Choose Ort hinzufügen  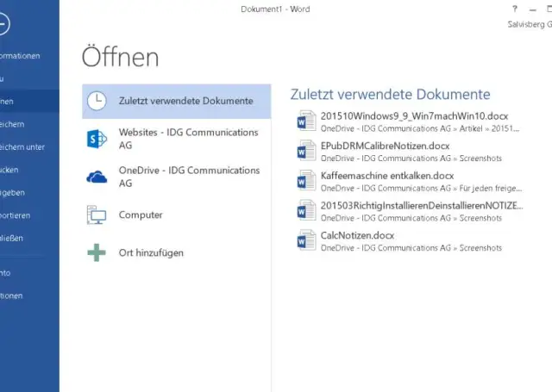pos(176,252)
